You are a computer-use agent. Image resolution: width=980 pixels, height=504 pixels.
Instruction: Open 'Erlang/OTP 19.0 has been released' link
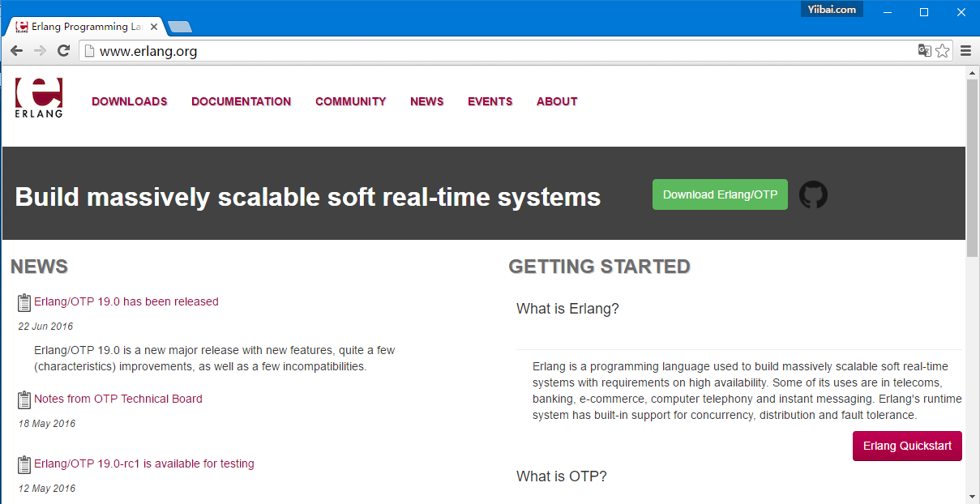(x=126, y=301)
